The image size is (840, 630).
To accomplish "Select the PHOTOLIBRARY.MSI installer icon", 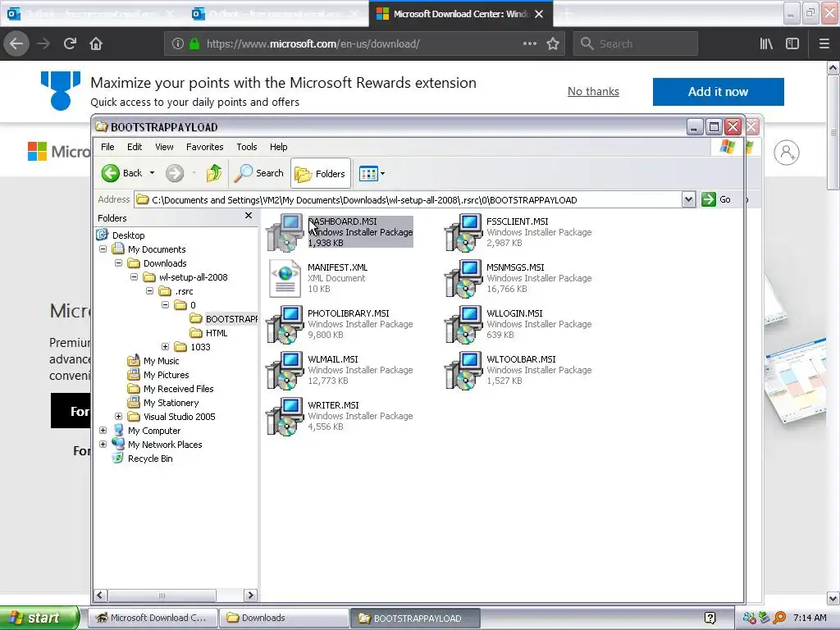I will (285, 324).
